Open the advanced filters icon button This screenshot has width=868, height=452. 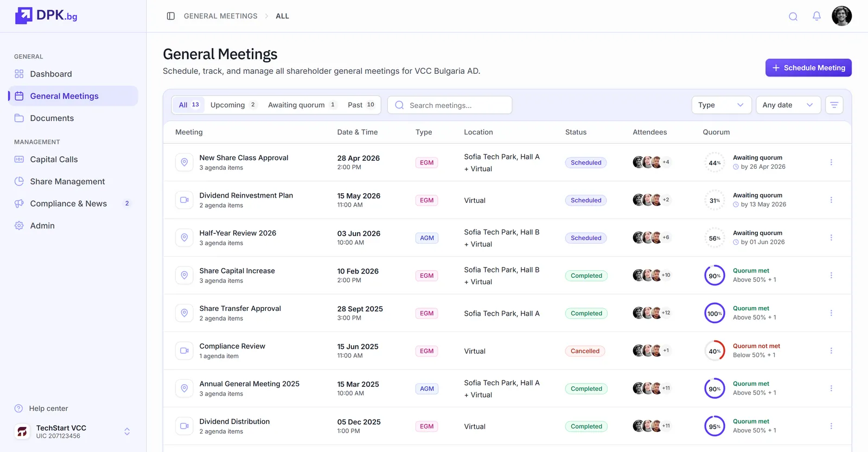pos(834,105)
